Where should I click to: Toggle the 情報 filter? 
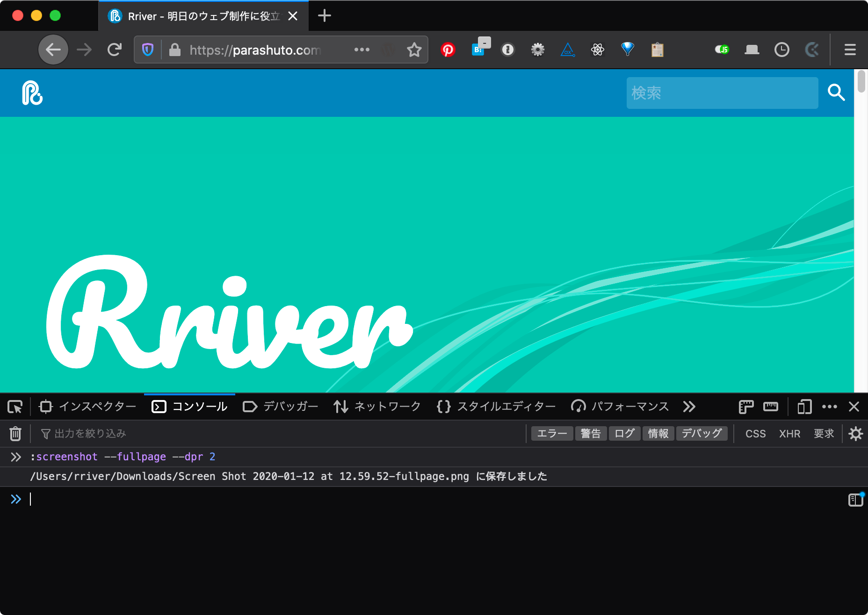click(x=658, y=434)
